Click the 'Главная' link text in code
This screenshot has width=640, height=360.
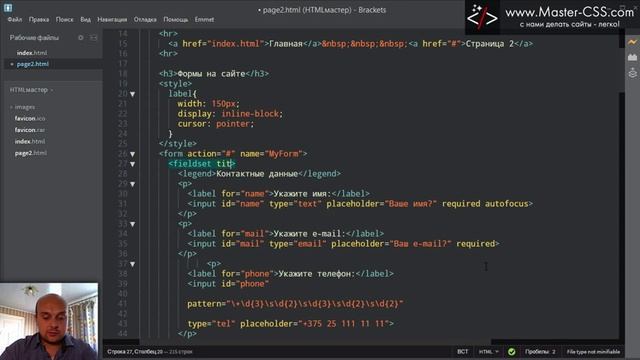(x=286, y=44)
